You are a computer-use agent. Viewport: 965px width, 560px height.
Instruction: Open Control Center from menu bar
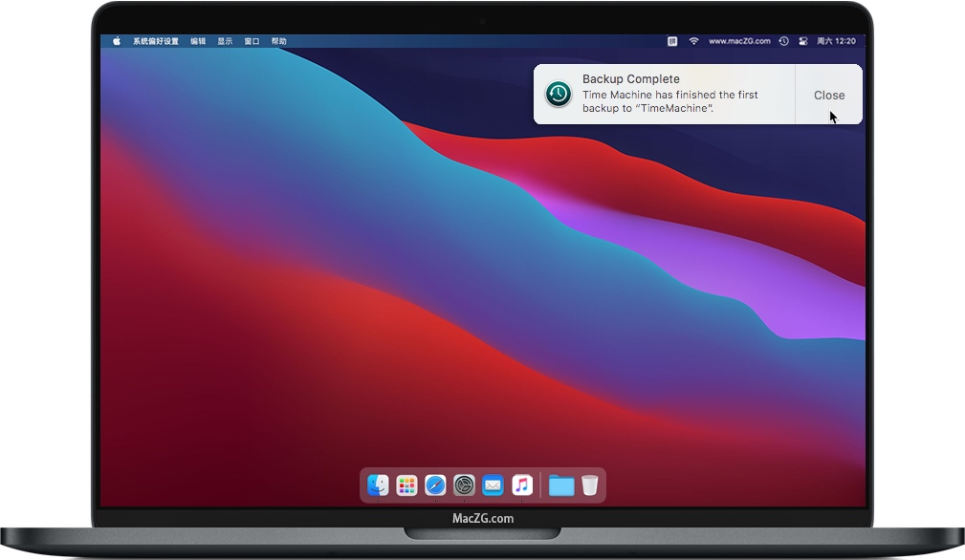[803, 41]
